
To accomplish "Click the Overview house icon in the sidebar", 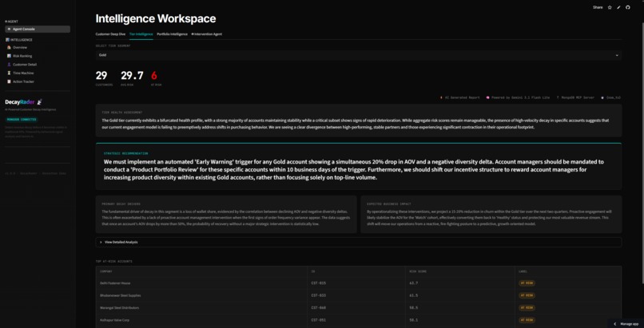I will coord(9,48).
